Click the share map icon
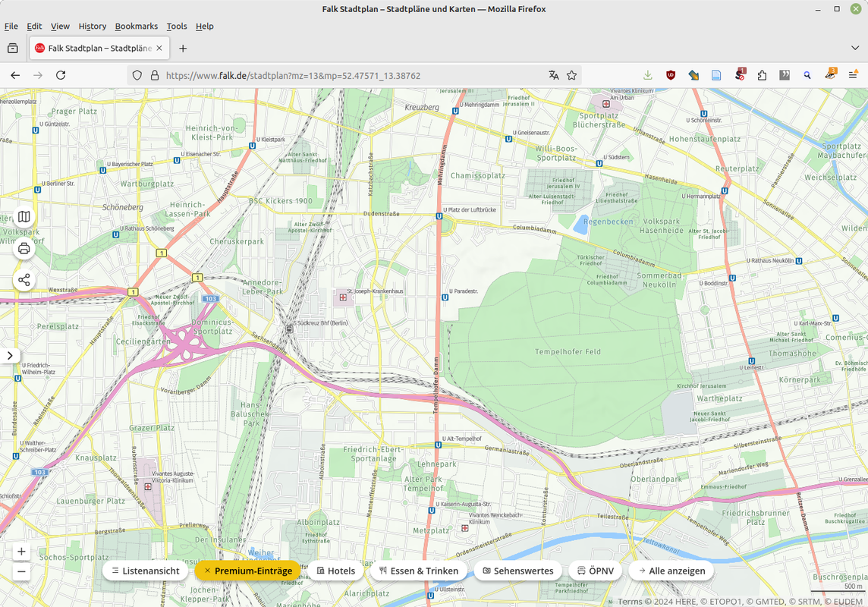868x607 pixels. [x=24, y=280]
